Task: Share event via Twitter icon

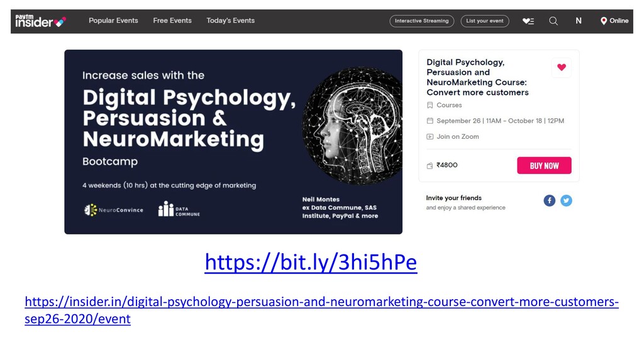Action: pos(566,200)
